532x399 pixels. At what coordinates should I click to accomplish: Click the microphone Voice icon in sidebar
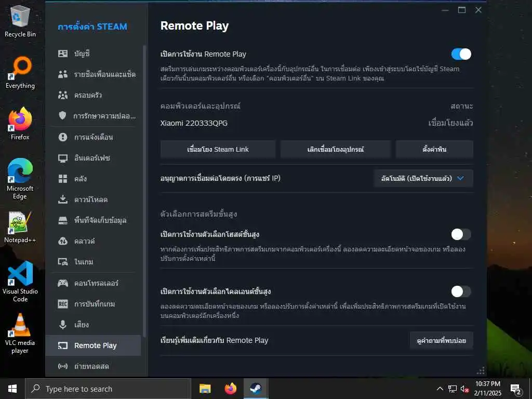click(63, 325)
